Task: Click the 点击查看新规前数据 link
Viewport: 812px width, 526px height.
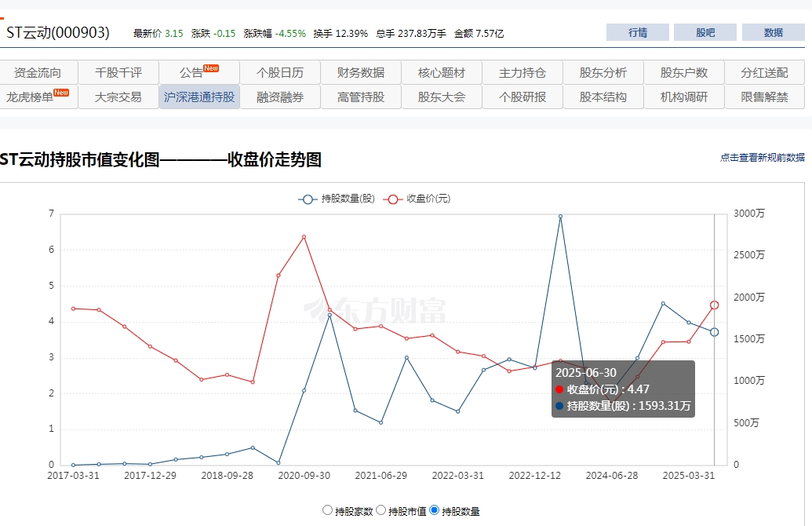Action: [763, 158]
